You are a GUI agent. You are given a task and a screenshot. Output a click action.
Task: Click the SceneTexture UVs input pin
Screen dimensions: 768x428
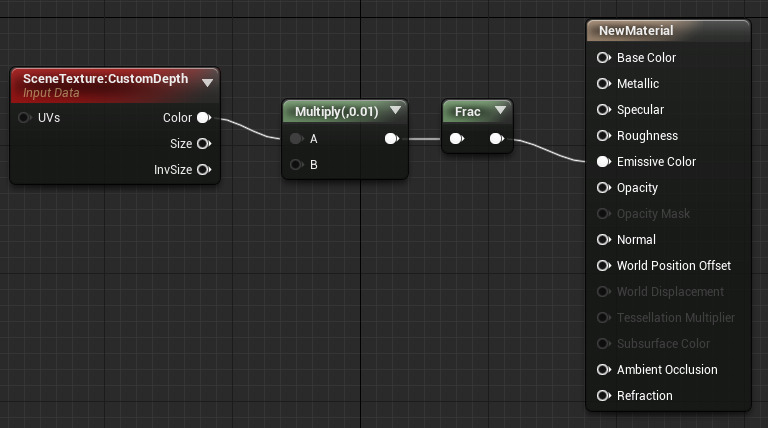coord(24,118)
